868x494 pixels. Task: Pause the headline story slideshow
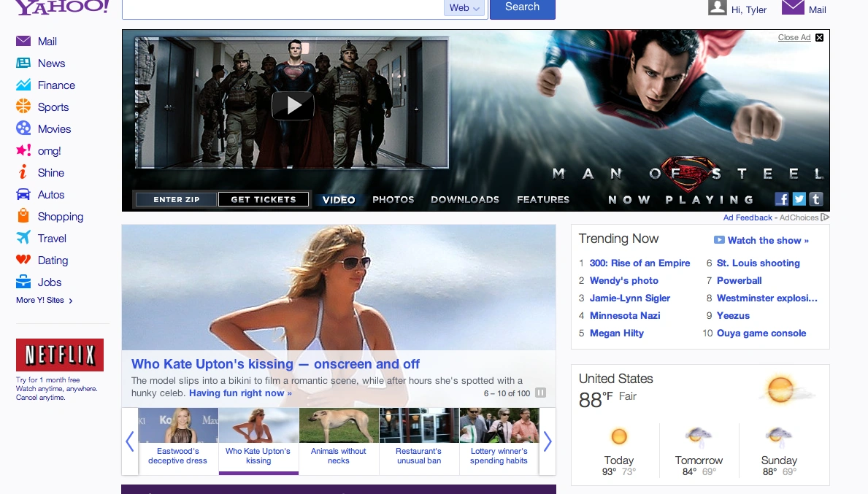pyautogui.click(x=540, y=393)
